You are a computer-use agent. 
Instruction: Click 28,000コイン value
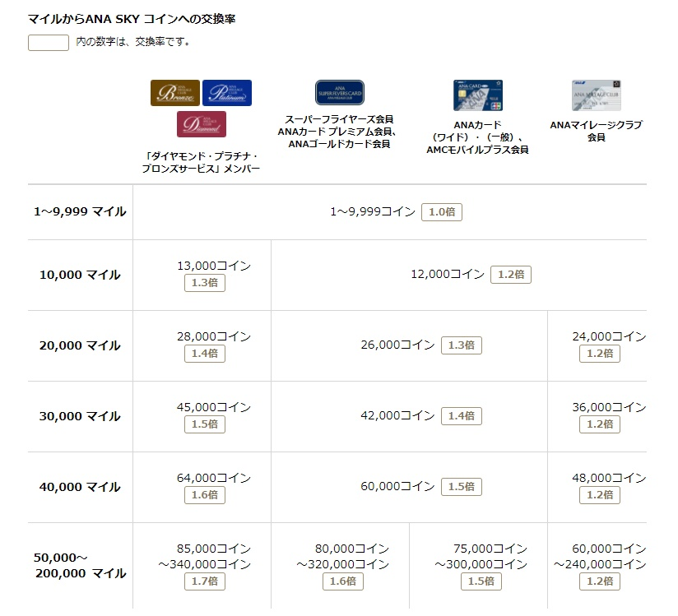(x=214, y=336)
